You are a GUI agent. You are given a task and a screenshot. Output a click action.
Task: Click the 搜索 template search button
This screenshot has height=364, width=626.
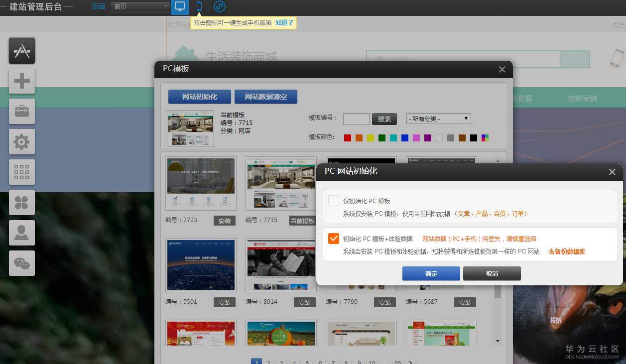[x=384, y=119]
